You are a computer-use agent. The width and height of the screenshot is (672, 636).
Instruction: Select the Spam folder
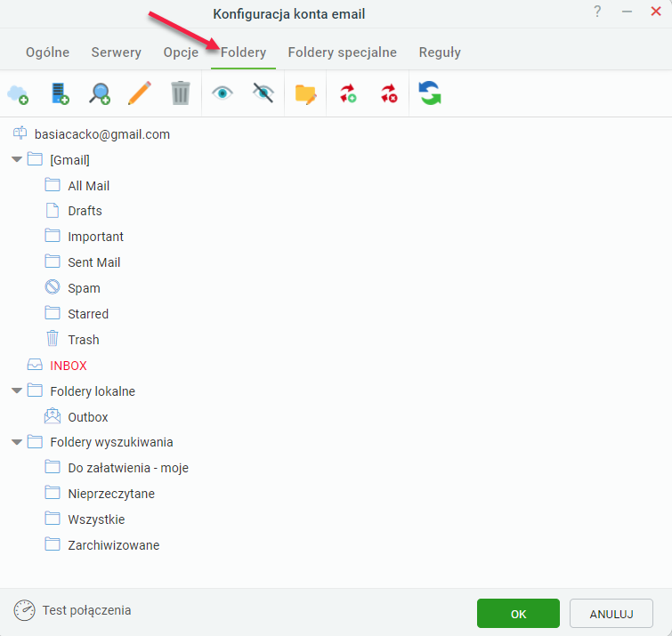(84, 288)
